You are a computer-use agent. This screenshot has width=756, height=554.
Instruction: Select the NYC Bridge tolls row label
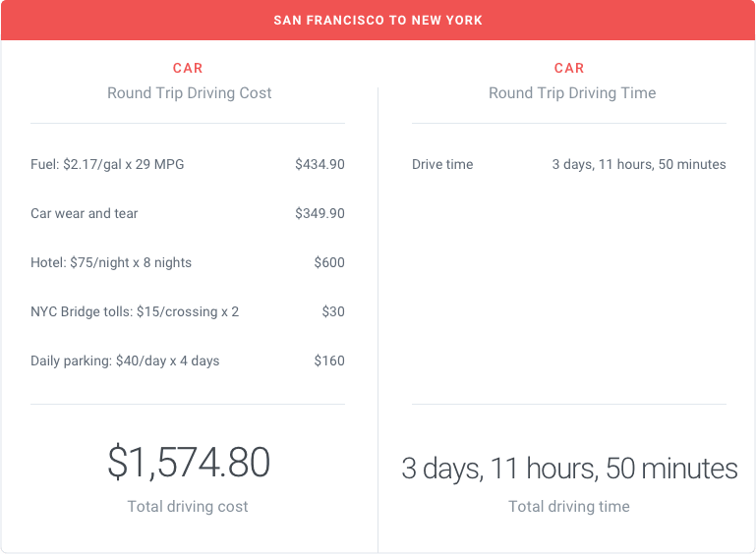[135, 311]
